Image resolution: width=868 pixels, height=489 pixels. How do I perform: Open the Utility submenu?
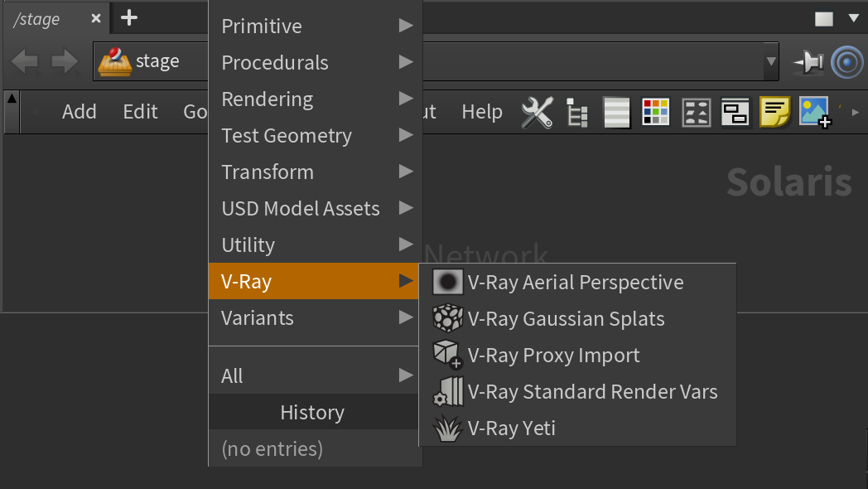[x=316, y=244]
